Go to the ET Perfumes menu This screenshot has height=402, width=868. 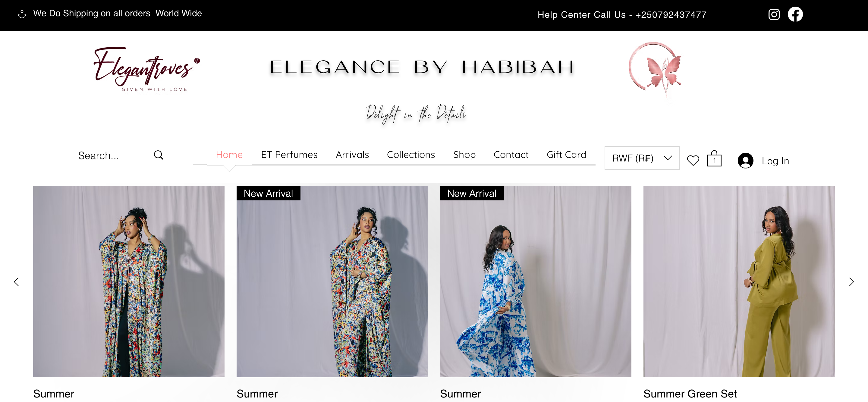(x=289, y=155)
